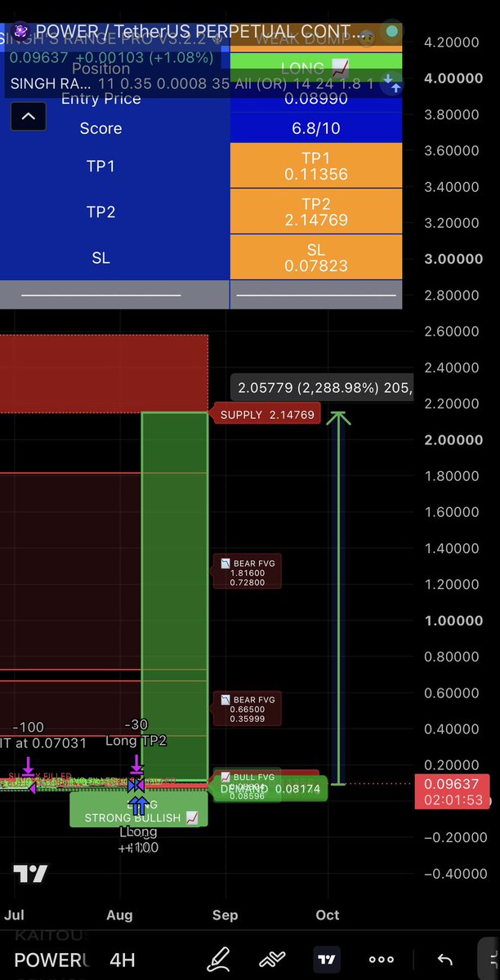Select the BEAR FVG 1.81600 label
Image resolution: width=500 pixels, height=980 pixels.
248,572
